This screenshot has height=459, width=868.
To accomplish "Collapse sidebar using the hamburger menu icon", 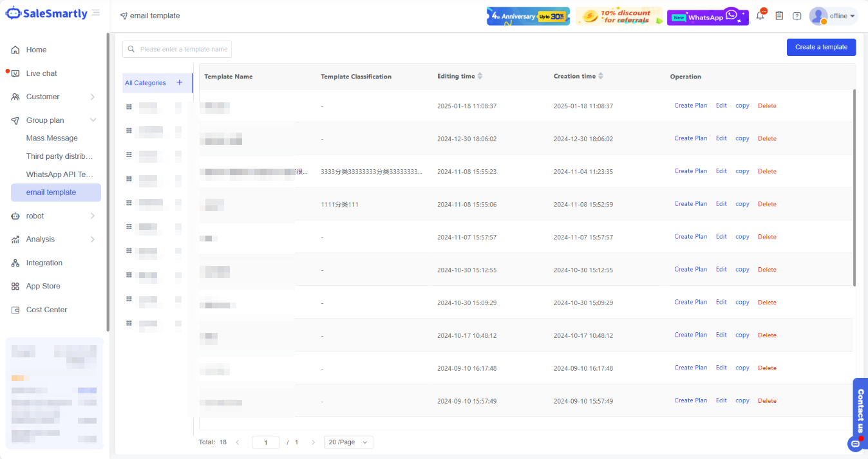I will coord(96,13).
